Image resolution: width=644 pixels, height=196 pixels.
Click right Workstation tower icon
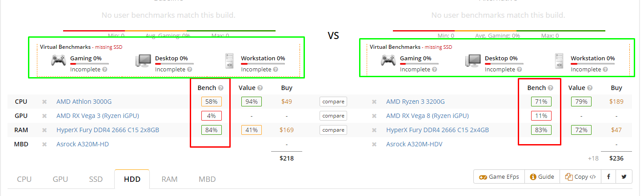click(x=559, y=61)
